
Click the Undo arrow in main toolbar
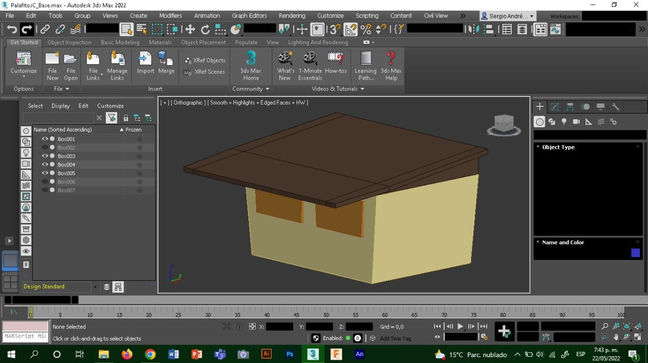12,29
